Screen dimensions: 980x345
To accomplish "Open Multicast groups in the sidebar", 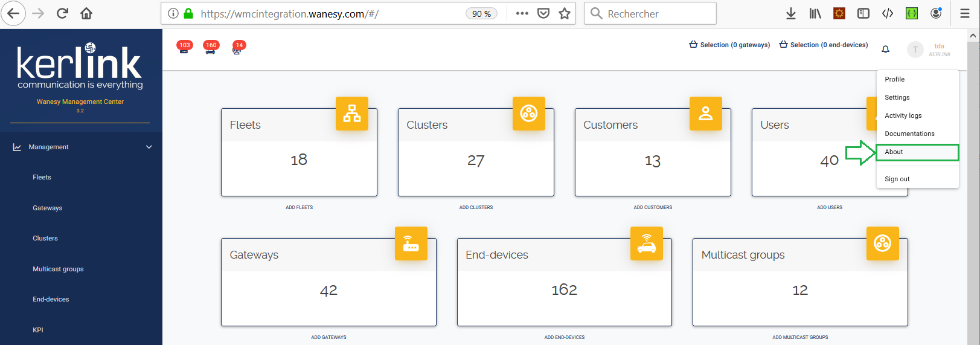I will pyautogui.click(x=58, y=269).
